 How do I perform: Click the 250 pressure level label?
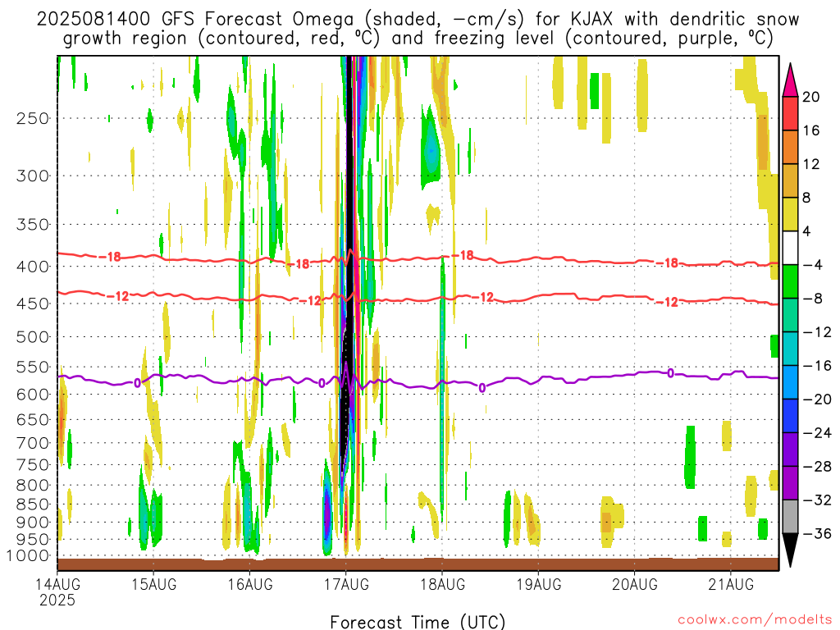(x=33, y=118)
